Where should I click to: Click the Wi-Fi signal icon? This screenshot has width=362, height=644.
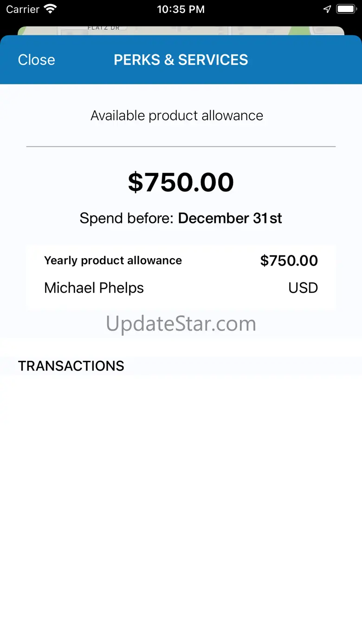pyautogui.click(x=50, y=9)
